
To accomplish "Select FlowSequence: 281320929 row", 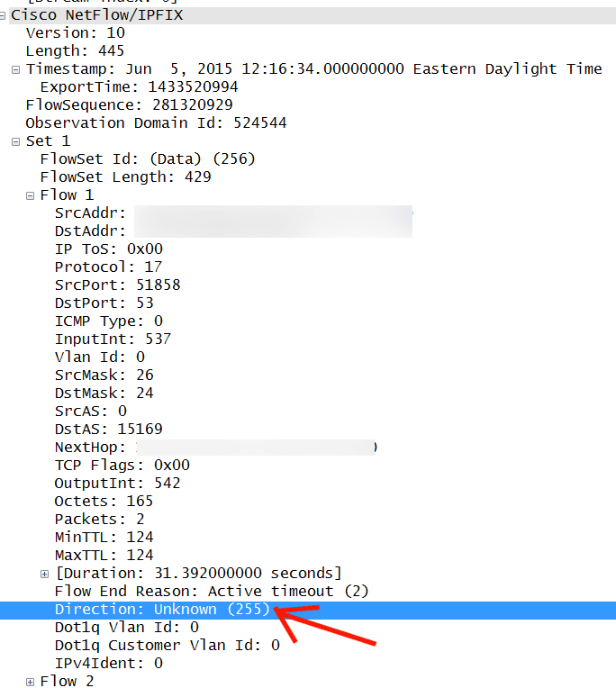I will point(129,105).
